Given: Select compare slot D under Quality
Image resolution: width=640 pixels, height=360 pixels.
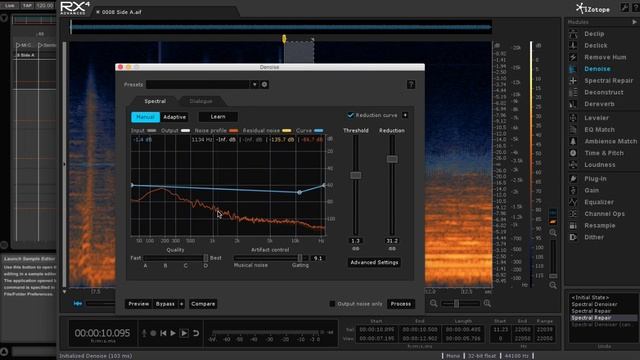Looking at the screenshot, I should pyautogui.click(x=206, y=266).
